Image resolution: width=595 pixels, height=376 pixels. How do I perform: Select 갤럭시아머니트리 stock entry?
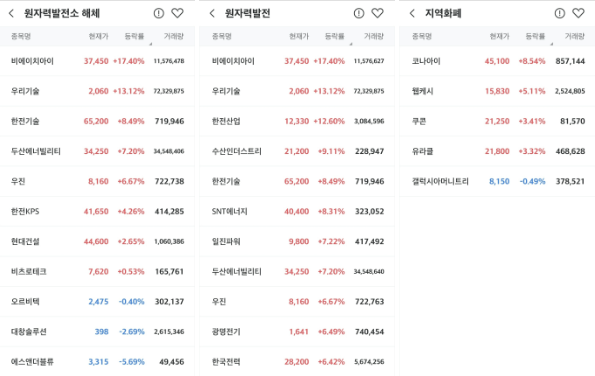click(x=497, y=181)
